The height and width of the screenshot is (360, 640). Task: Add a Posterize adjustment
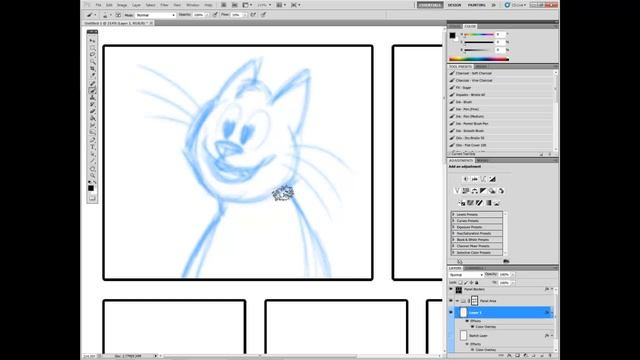[471, 203]
